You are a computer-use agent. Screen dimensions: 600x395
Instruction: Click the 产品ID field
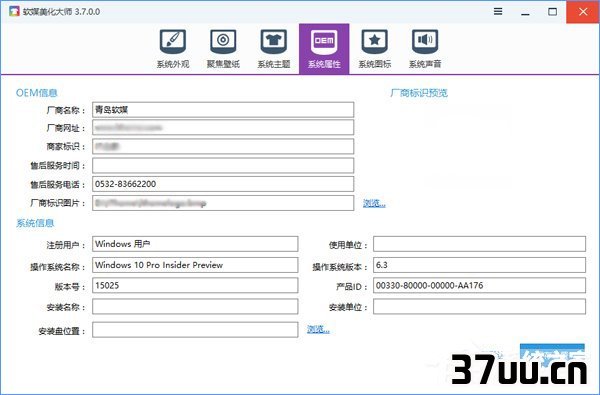click(x=479, y=286)
